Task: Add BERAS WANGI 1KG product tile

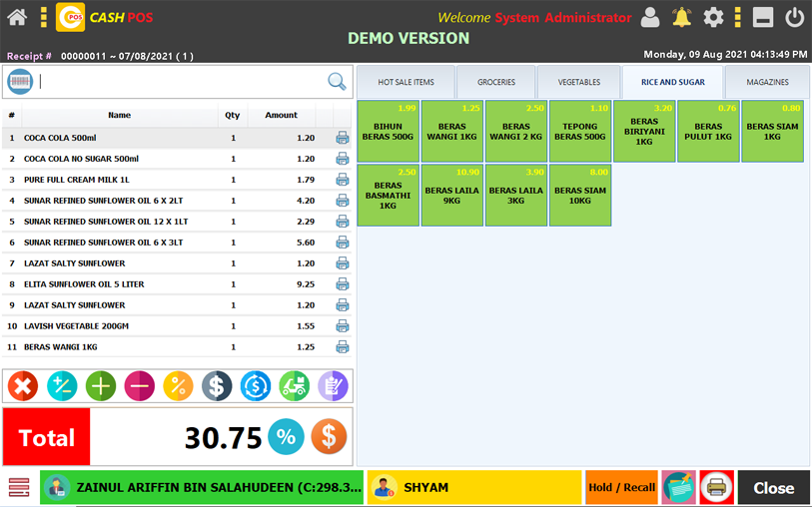Action: pos(452,131)
